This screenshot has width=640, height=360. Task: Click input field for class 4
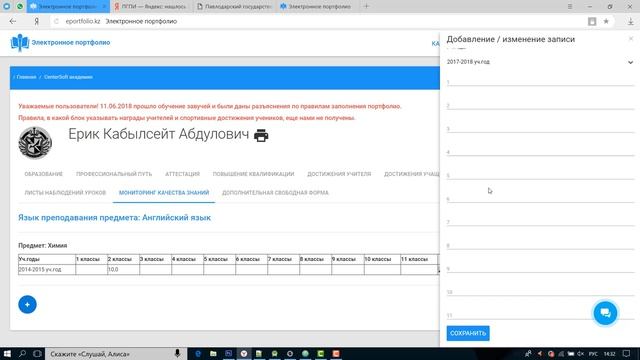pos(540,151)
